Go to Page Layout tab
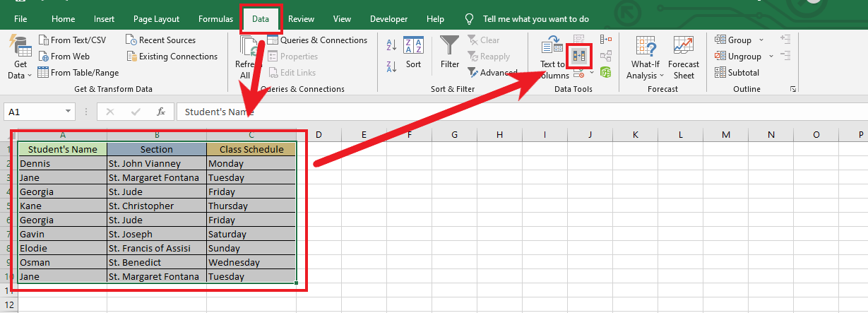Screen dimensions: 868x313 [x=156, y=19]
